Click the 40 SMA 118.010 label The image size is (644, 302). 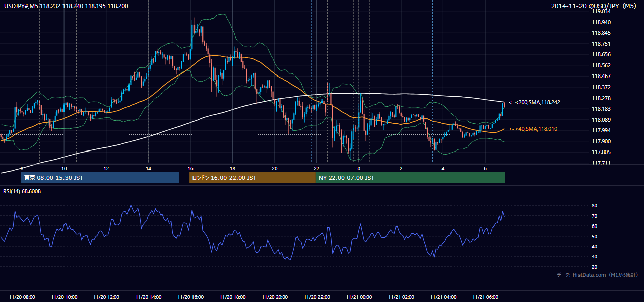point(533,129)
